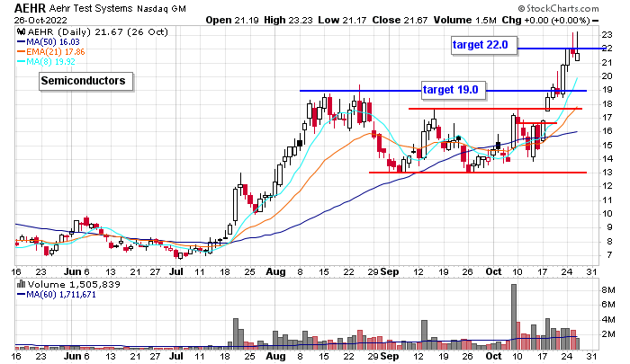Click the target 19.0 annotation label
This screenshot has height=364, width=630.
tap(454, 90)
